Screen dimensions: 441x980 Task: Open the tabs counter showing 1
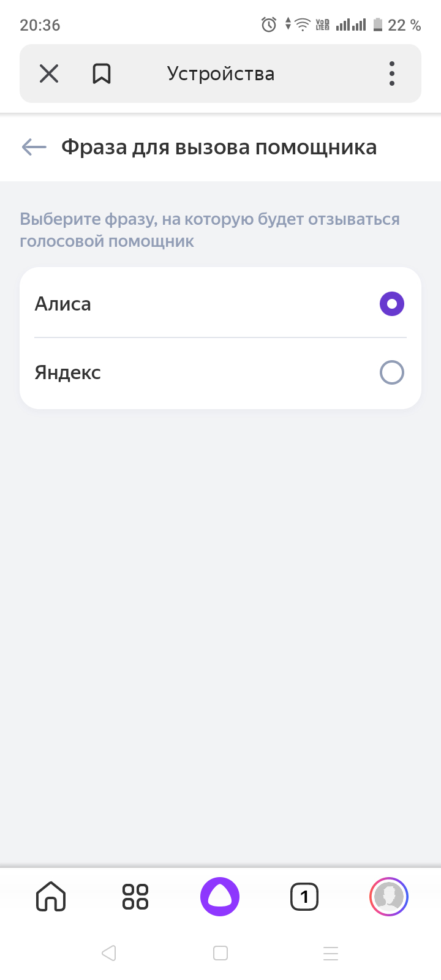coord(304,897)
